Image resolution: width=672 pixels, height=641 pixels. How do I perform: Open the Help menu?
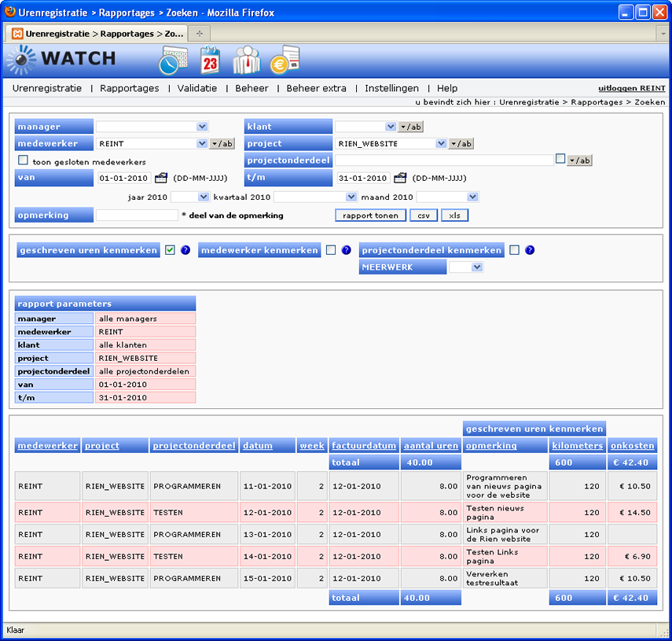[x=447, y=88]
